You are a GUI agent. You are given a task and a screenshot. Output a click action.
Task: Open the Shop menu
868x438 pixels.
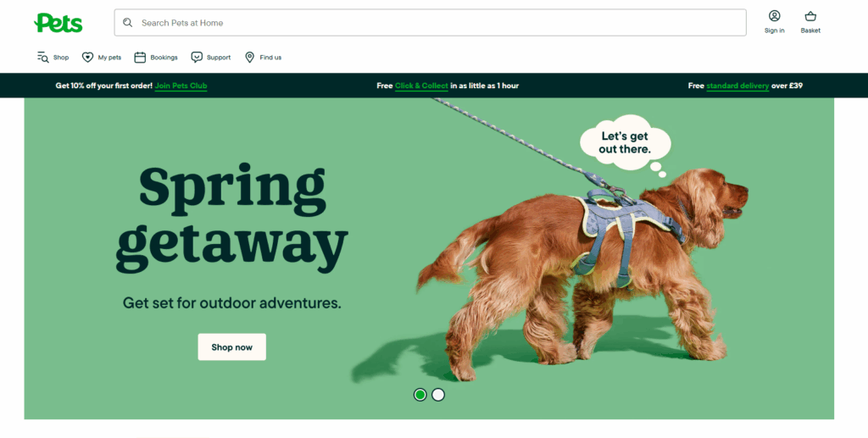[53, 57]
